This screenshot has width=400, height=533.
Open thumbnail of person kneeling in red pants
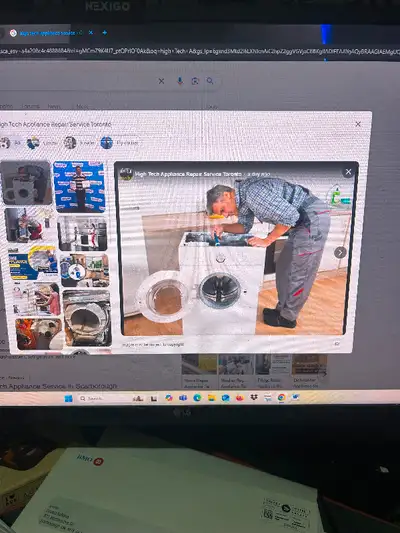click(x=30, y=225)
